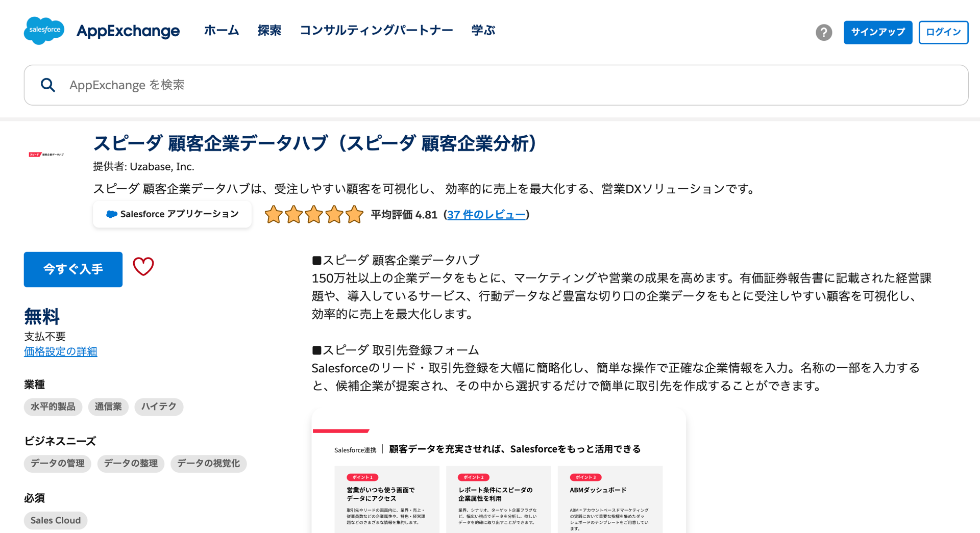
Task: Open the 探索 menu item
Action: click(x=269, y=31)
